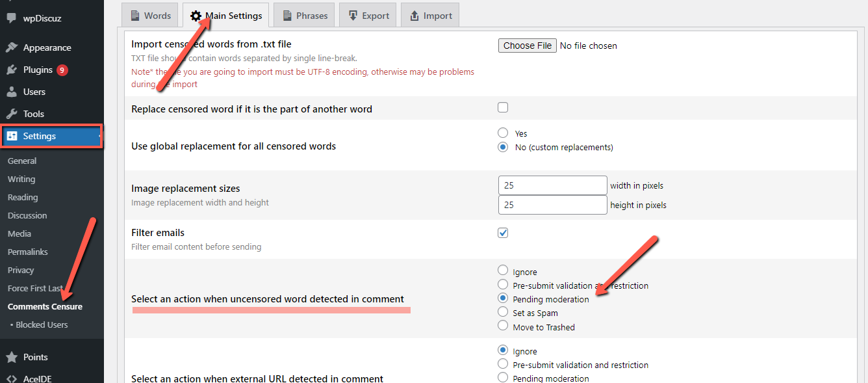Click the Settings sliders icon in sidebar
This screenshot has height=383, width=868.
click(12, 136)
